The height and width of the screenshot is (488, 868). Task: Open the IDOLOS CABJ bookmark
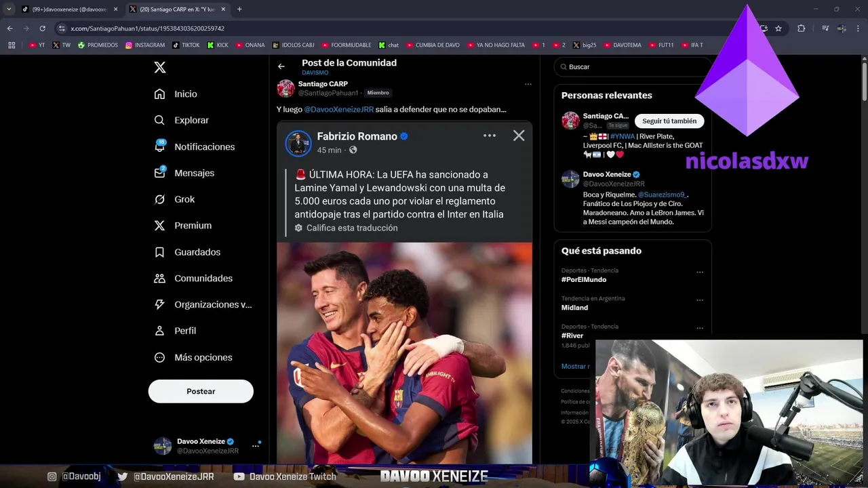pyautogui.click(x=293, y=45)
